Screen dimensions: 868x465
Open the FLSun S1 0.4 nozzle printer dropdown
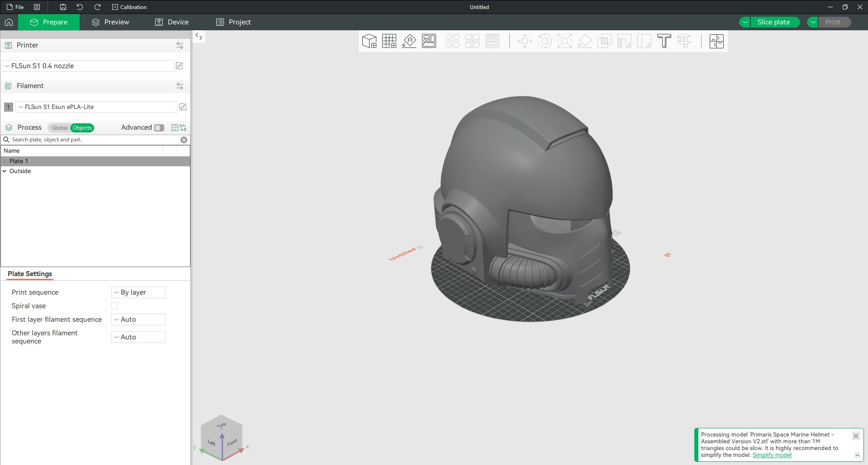pyautogui.click(x=88, y=66)
